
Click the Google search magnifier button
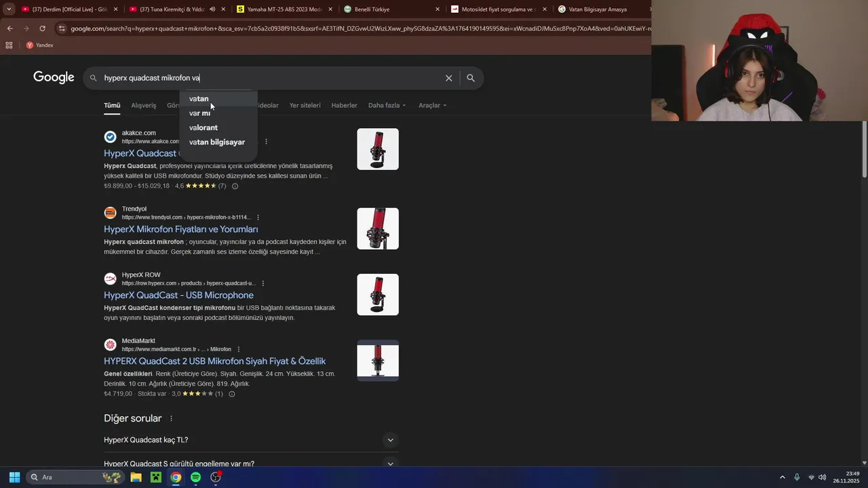coord(471,78)
